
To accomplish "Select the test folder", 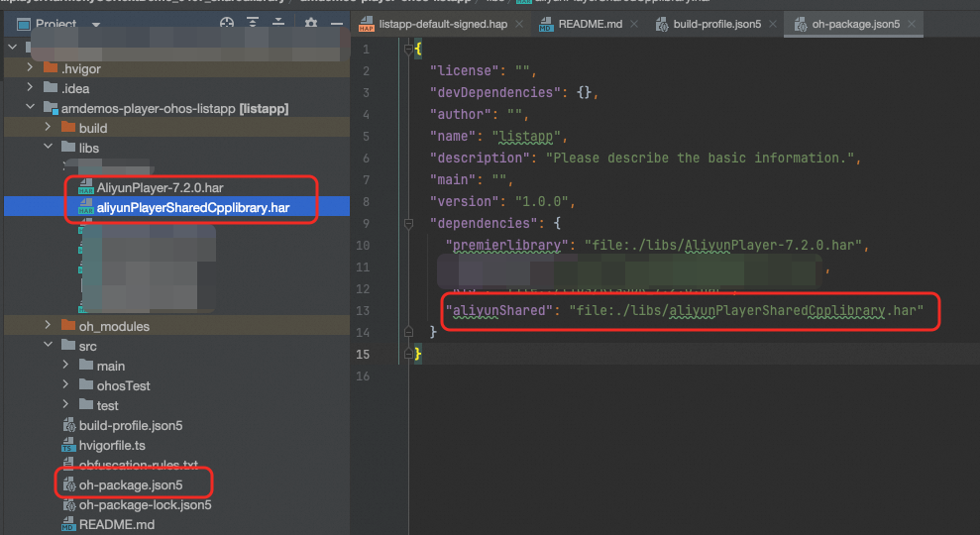I will (x=107, y=406).
